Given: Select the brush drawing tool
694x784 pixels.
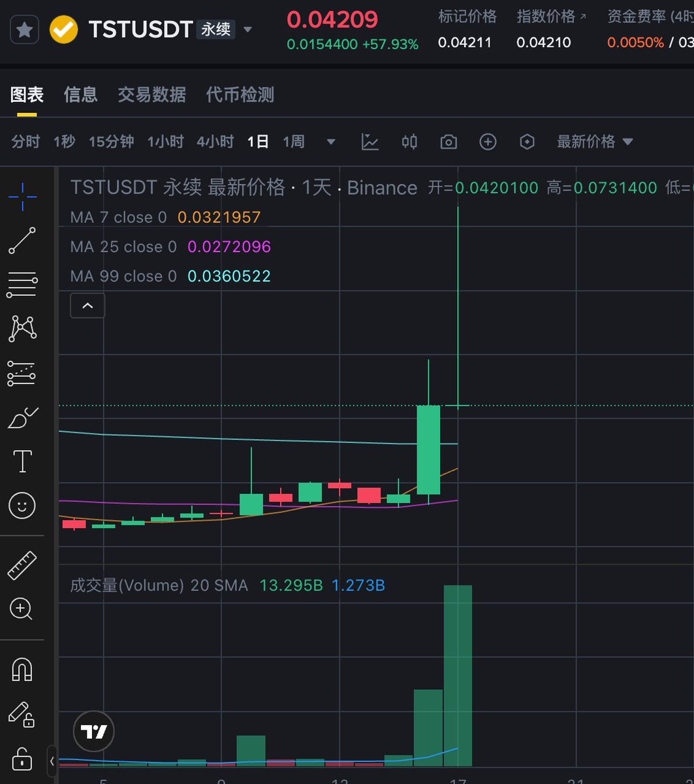Looking at the screenshot, I should 22,417.
